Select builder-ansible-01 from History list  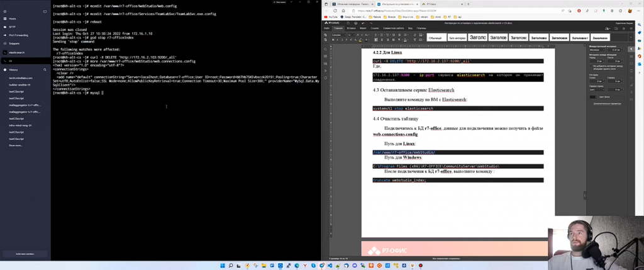(19, 85)
